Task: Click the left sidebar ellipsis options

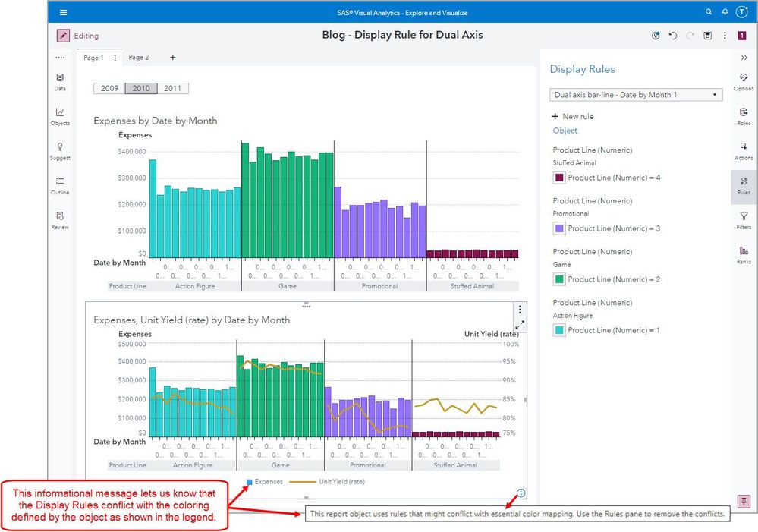Action: [x=60, y=58]
